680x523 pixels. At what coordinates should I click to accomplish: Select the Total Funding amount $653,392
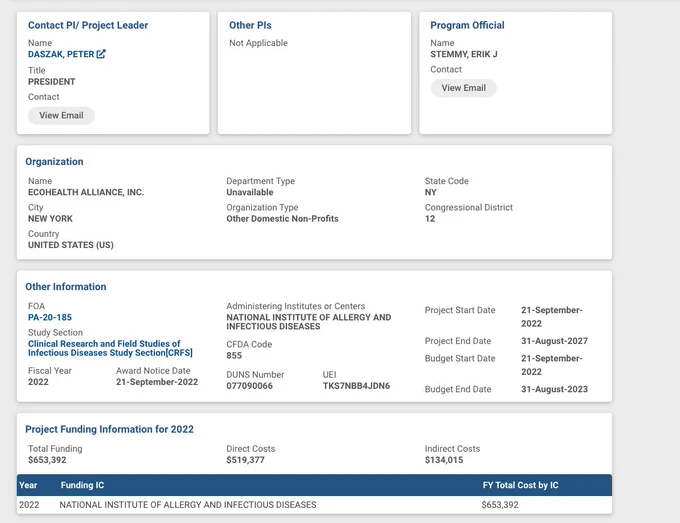[47, 460]
